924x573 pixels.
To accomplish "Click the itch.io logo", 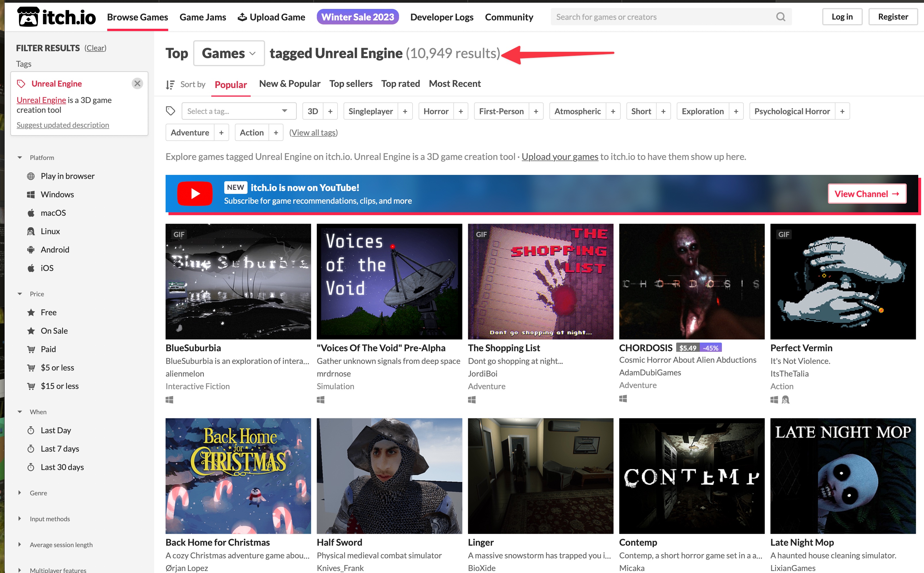I will 56,17.
